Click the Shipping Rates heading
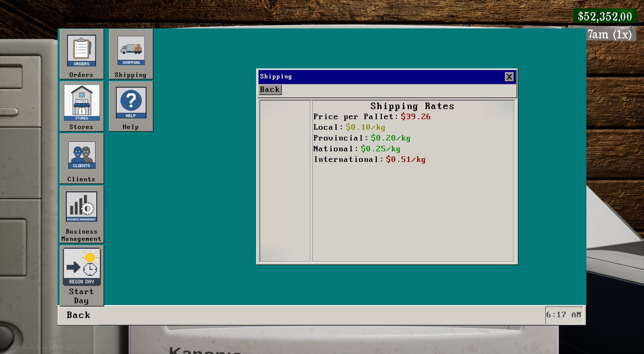The width and height of the screenshot is (644, 354). tap(412, 106)
